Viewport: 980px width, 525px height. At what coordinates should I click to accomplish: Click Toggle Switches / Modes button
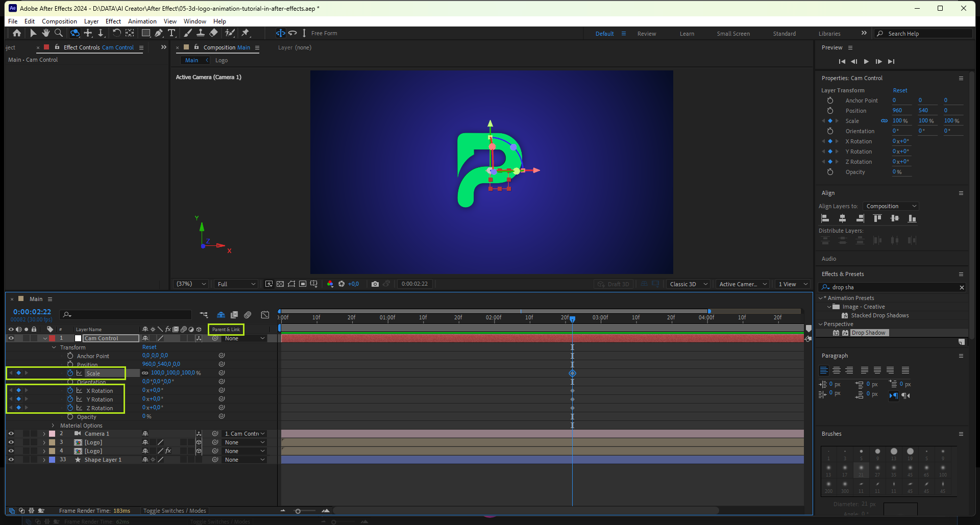175,511
